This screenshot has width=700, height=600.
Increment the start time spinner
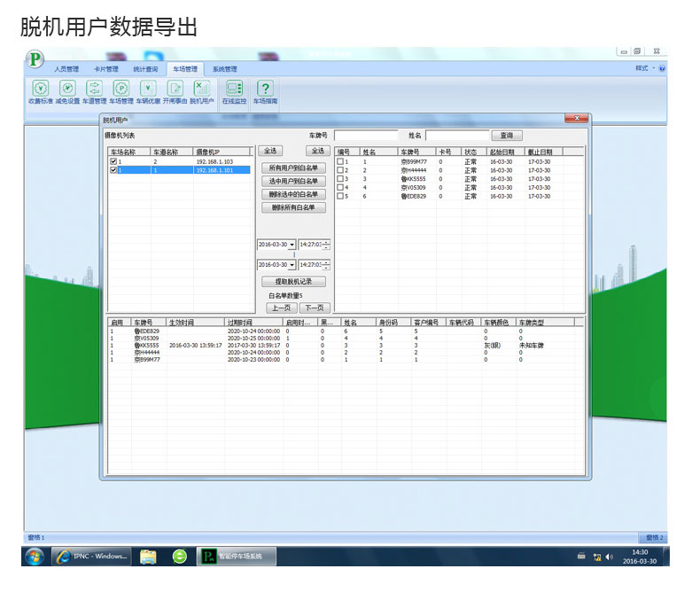click(x=327, y=241)
